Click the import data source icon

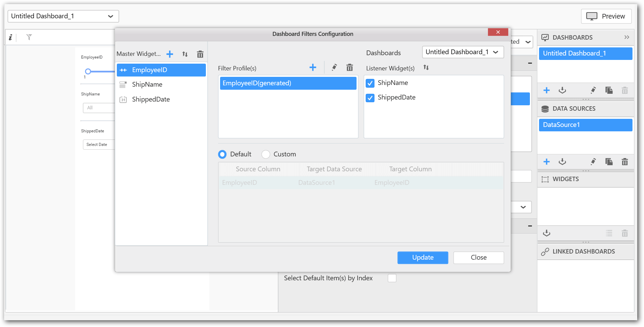click(562, 162)
